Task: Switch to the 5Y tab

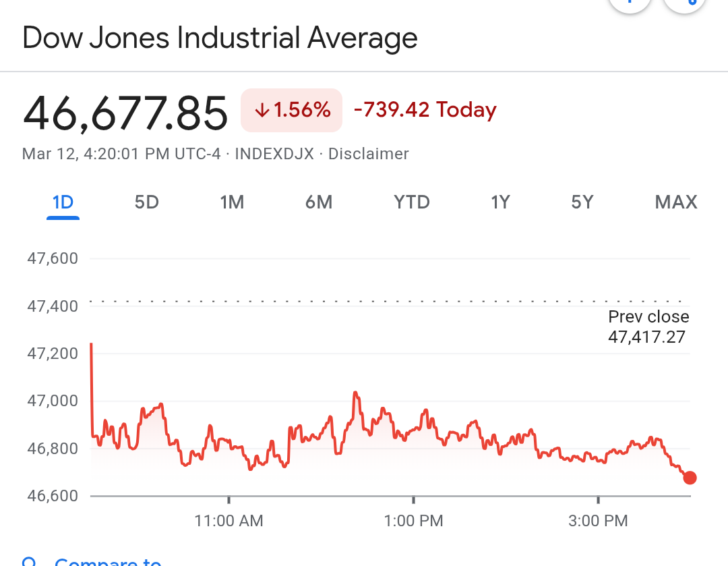Action: click(x=582, y=202)
